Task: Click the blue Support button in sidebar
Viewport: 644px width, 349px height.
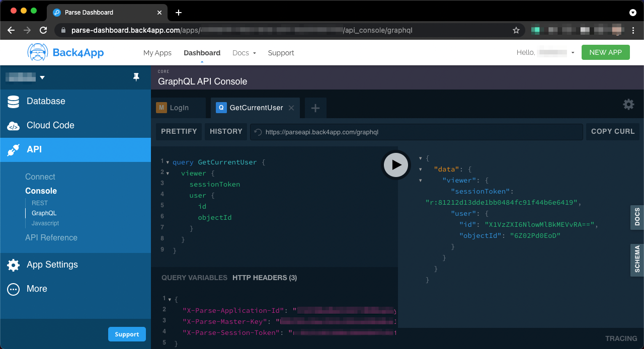Action: point(127,334)
